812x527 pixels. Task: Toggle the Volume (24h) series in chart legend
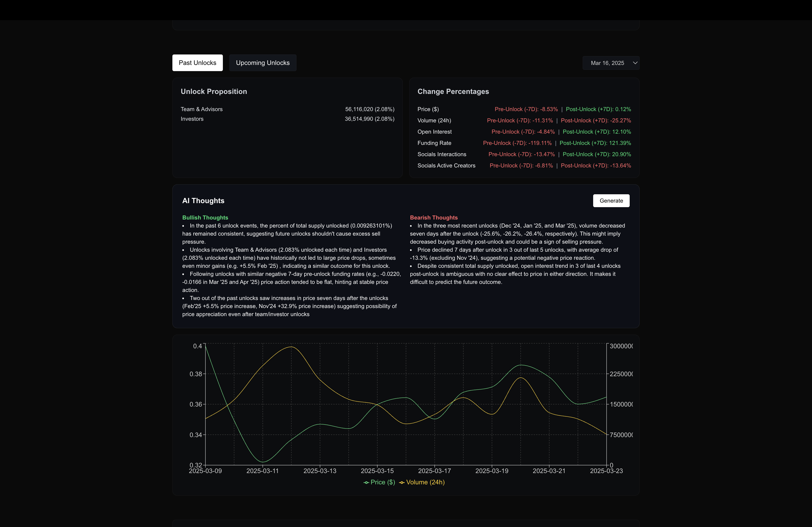tap(425, 482)
